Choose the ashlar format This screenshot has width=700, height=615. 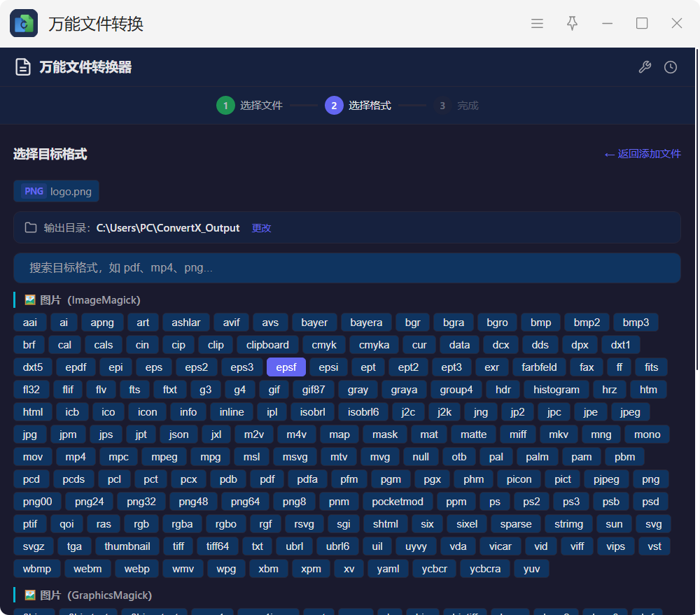pos(186,323)
